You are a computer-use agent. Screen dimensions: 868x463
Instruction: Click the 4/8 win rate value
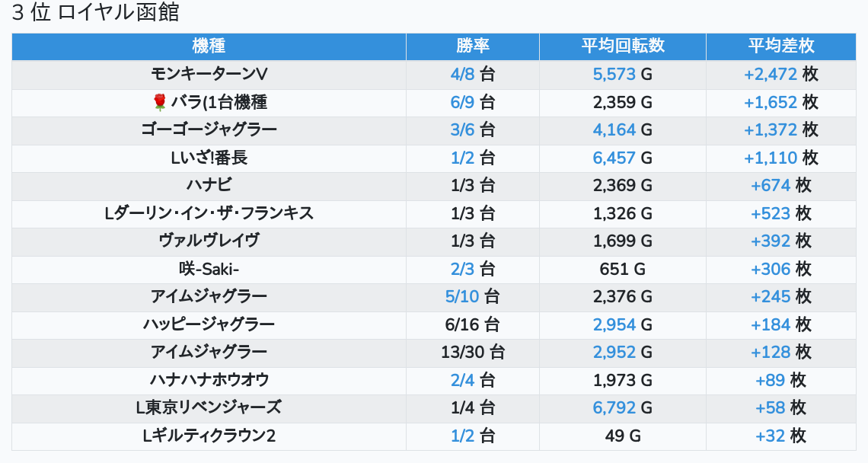point(462,74)
